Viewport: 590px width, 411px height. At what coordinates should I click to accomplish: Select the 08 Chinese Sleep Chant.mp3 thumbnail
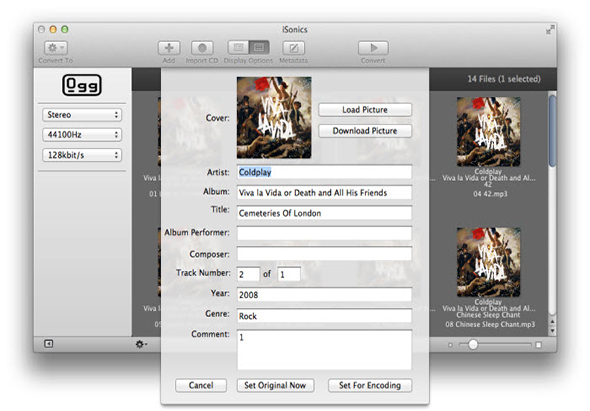coord(489,262)
